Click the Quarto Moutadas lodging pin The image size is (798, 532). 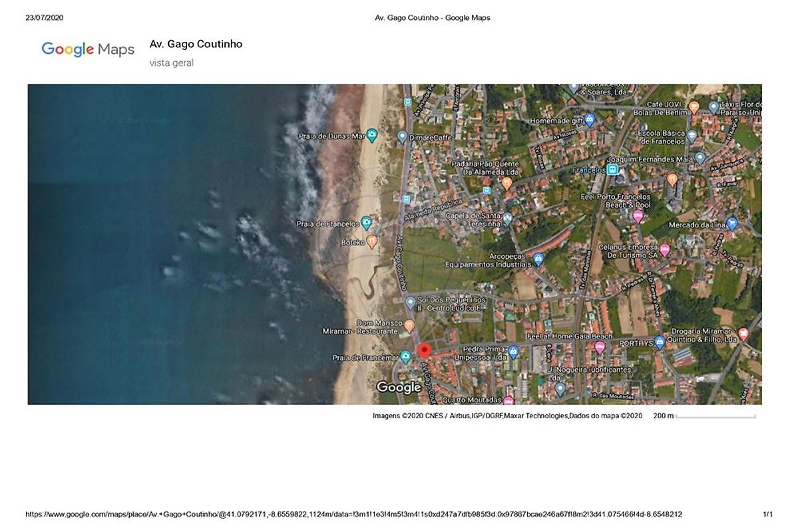(508, 401)
